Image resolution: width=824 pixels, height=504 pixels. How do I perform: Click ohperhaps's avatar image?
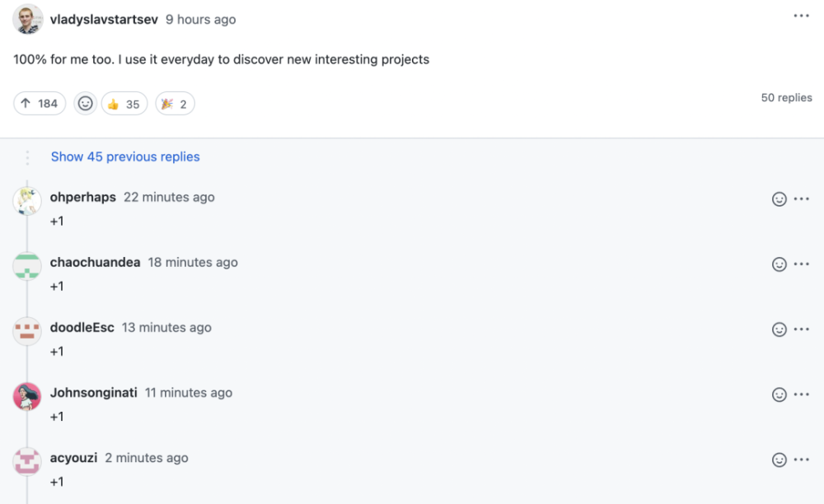coord(27,200)
